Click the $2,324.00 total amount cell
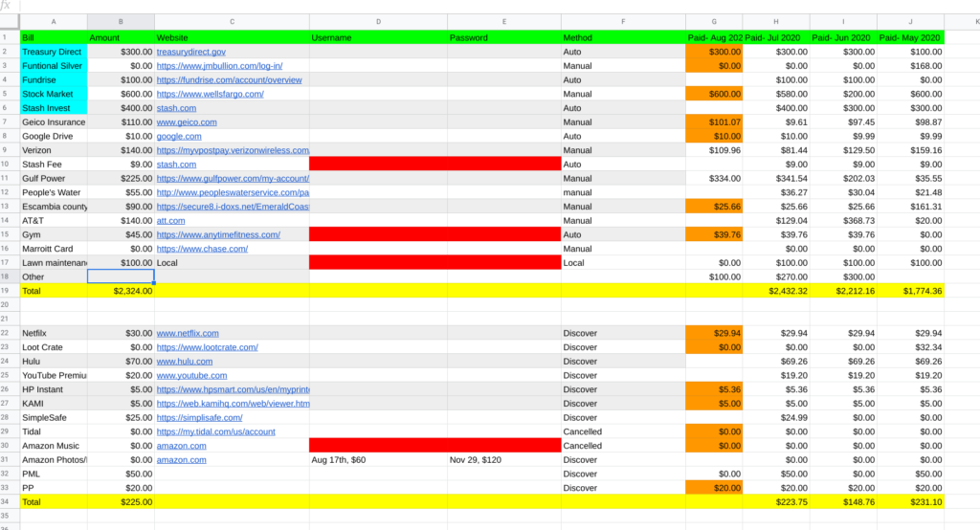Image resolution: width=980 pixels, height=530 pixels. click(x=121, y=290)
